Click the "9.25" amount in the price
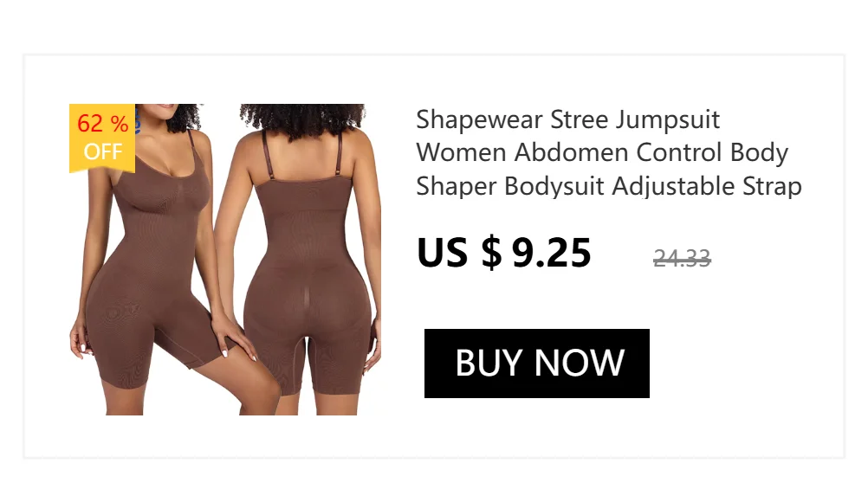Viewport: 868px width, 502px height. click(551, 253)
